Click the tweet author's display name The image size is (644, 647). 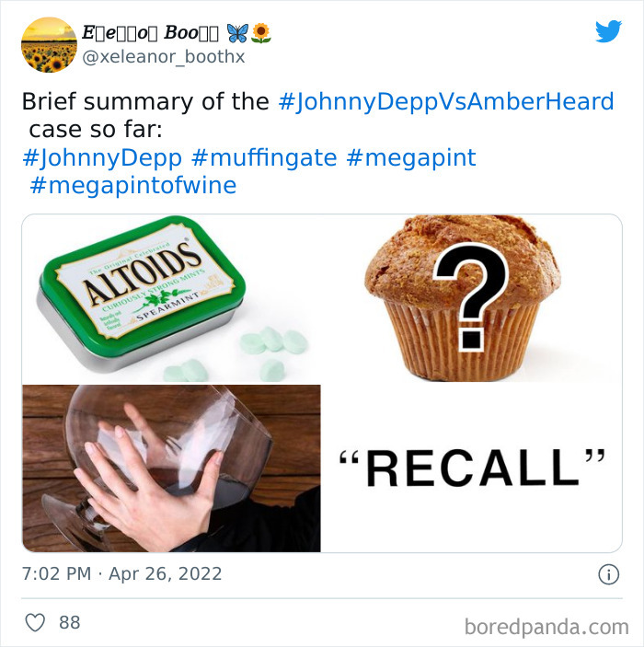[x=150, y=33]
